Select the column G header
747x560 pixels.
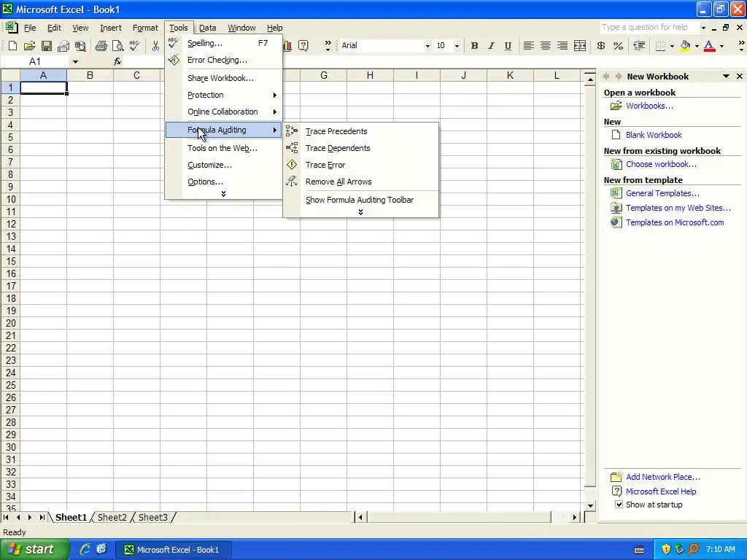[323, 75]
